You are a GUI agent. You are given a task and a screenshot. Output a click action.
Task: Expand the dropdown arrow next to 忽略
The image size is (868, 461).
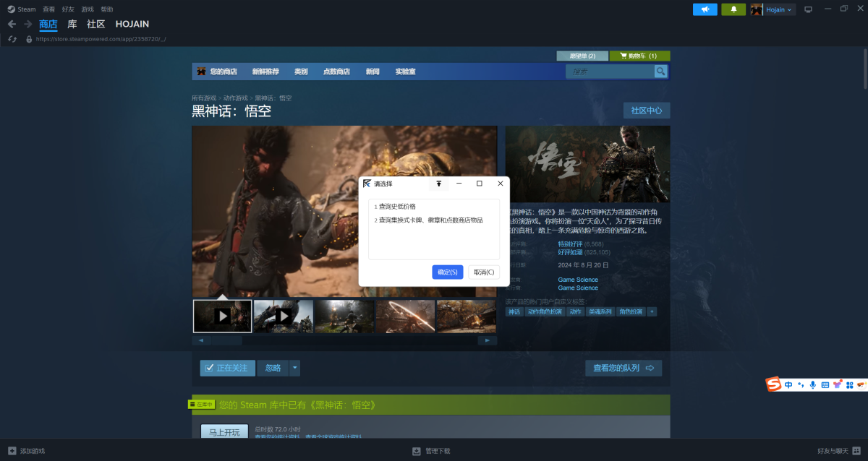coord(294,368)
